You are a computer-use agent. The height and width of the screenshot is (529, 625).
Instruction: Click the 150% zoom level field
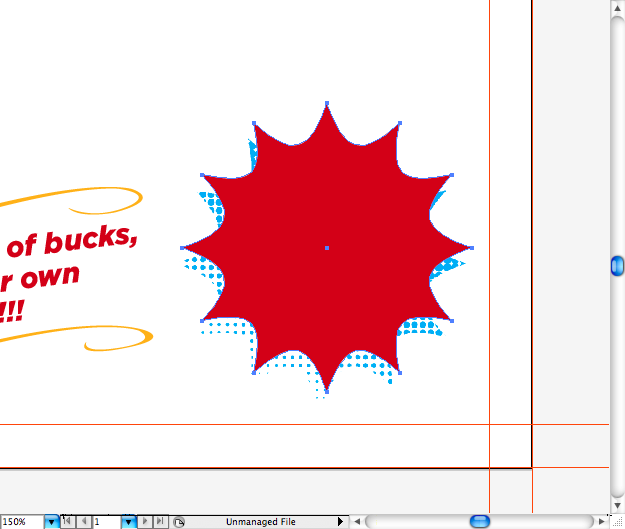pos(22,522)
